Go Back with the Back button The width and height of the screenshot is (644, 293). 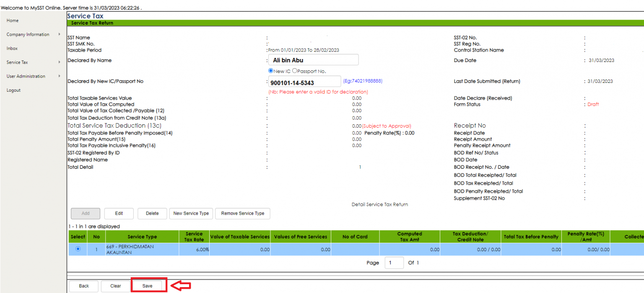point(84,286)
